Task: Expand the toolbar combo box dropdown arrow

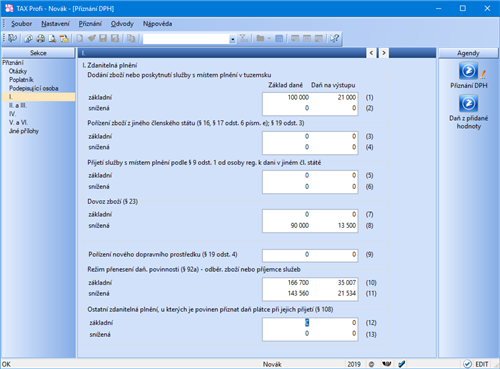Action: (232, 39)
